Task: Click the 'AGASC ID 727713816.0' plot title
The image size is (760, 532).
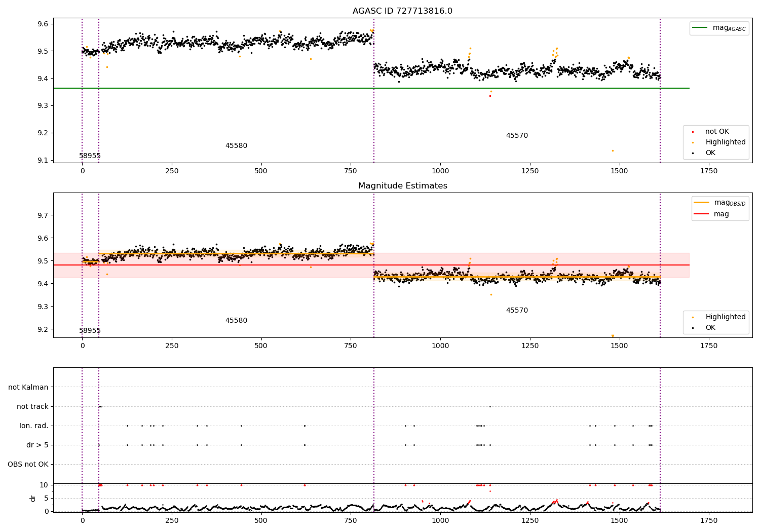Action: [402, 11]
